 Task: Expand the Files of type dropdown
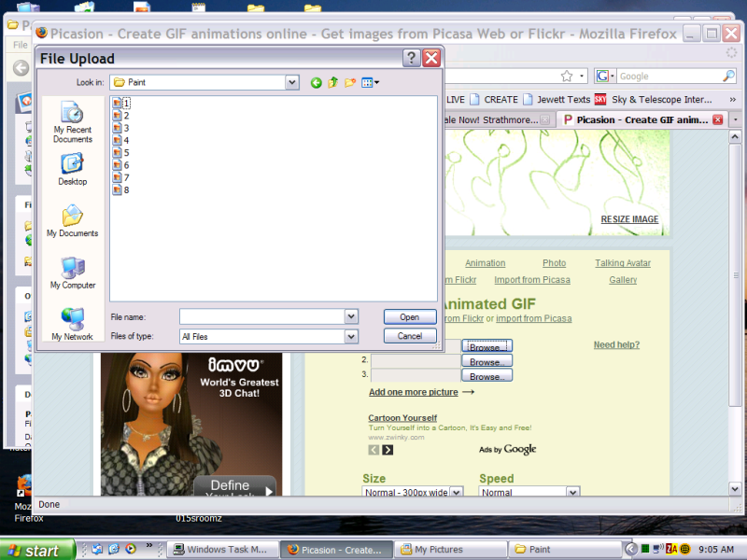click(x=351, y=336)
